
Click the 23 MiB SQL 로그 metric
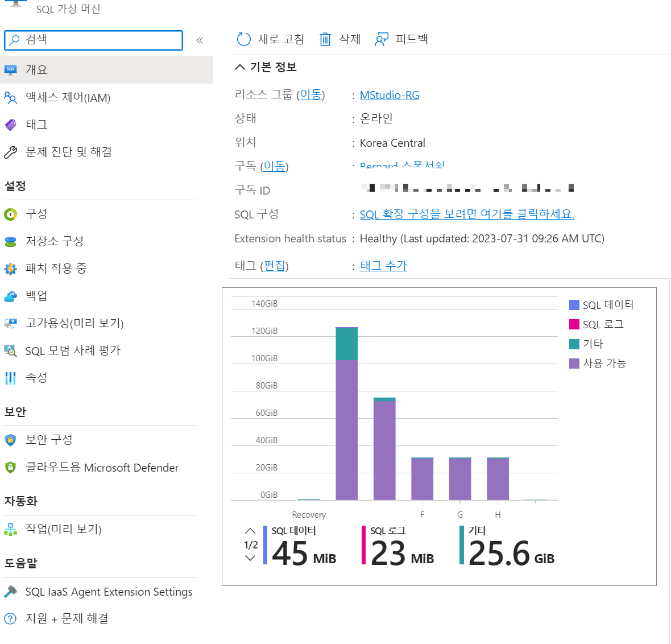point(398,545)
